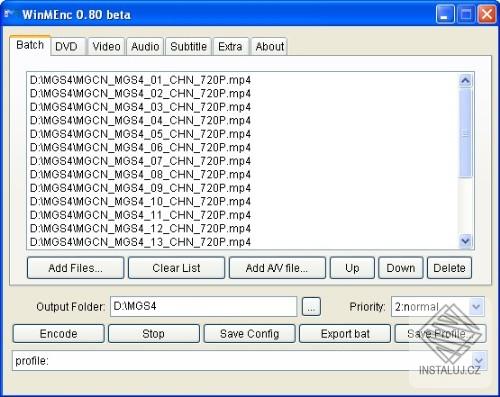
Task: Click the Export bat button
Action: [x=345, y=333]
